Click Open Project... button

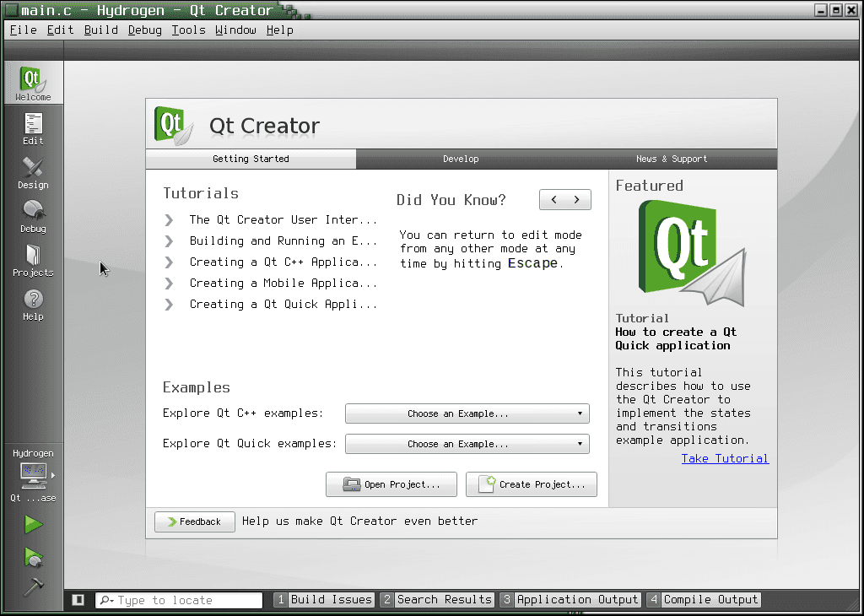(391, 484)
